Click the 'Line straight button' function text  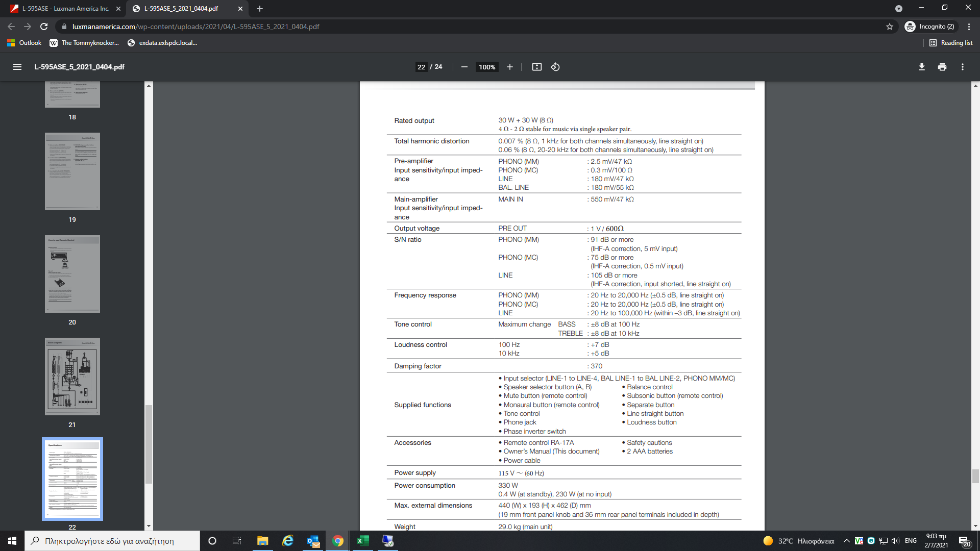point(655,414)
